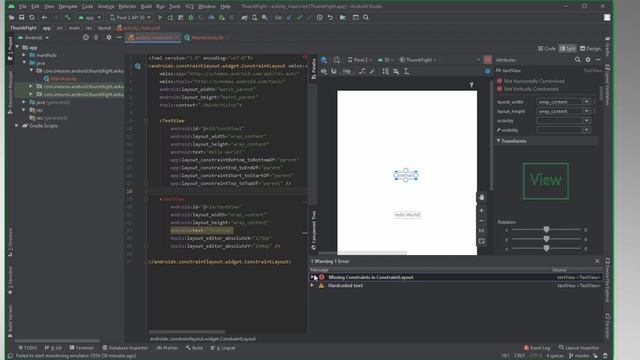This screenshot has width=640, height=360.
Task: Open the Pixel 2 API 30 device dropdown
Action: click(x=130, y=18)
